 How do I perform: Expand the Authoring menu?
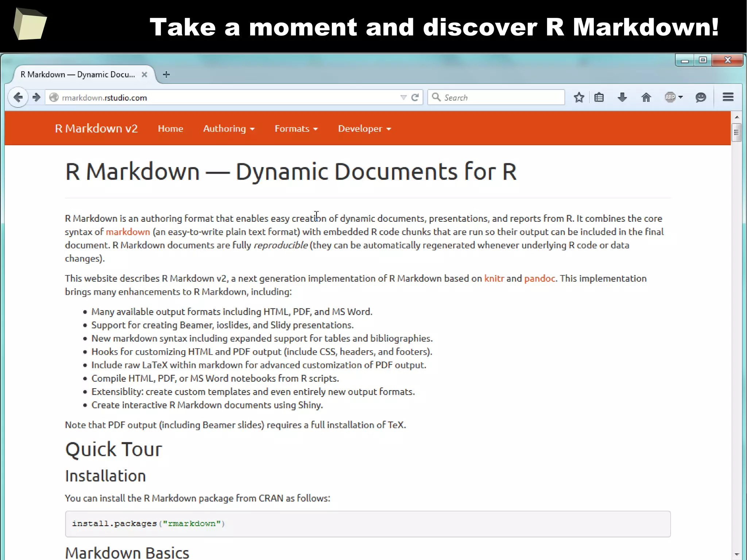coord(229,128)
